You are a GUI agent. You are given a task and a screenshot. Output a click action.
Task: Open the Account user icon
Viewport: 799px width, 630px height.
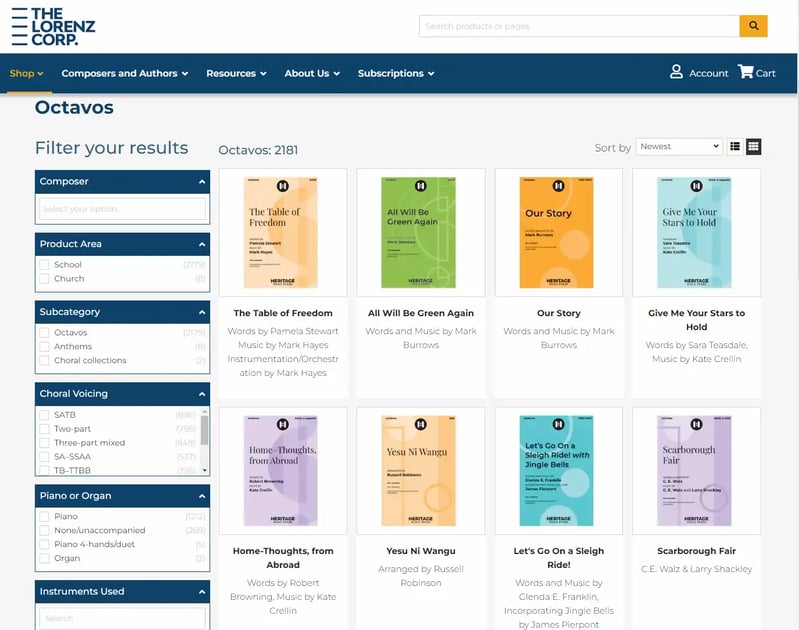point(676,72)
